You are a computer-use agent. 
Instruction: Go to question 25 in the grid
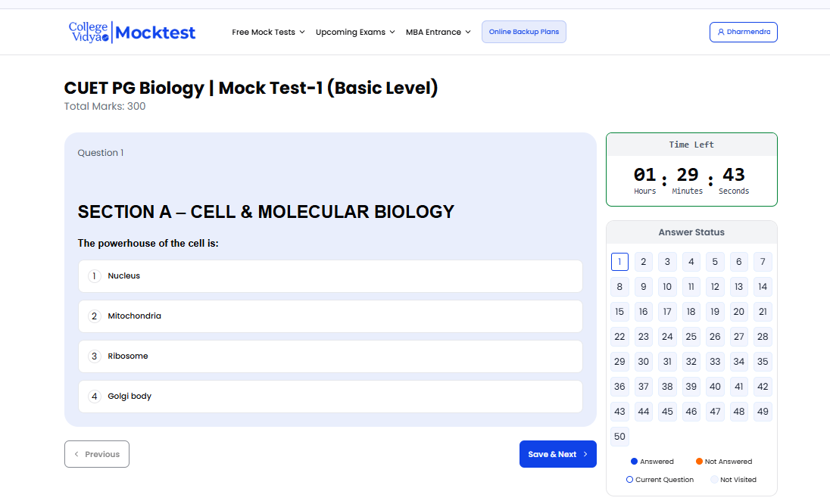[x=691, y=337]
